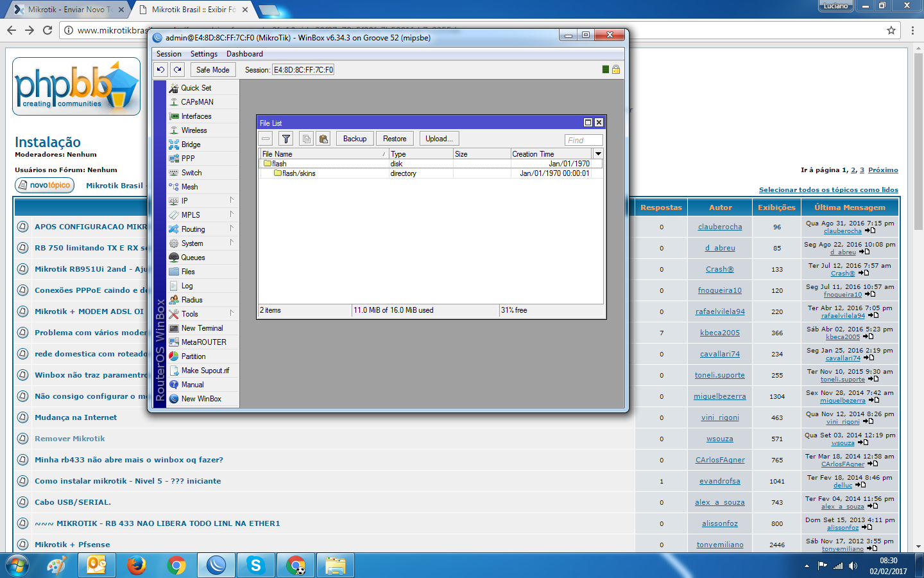The width and height of the screenshot is (924, 578).
Task: Click the novo tópico forum button
Action: click(44, 185)
